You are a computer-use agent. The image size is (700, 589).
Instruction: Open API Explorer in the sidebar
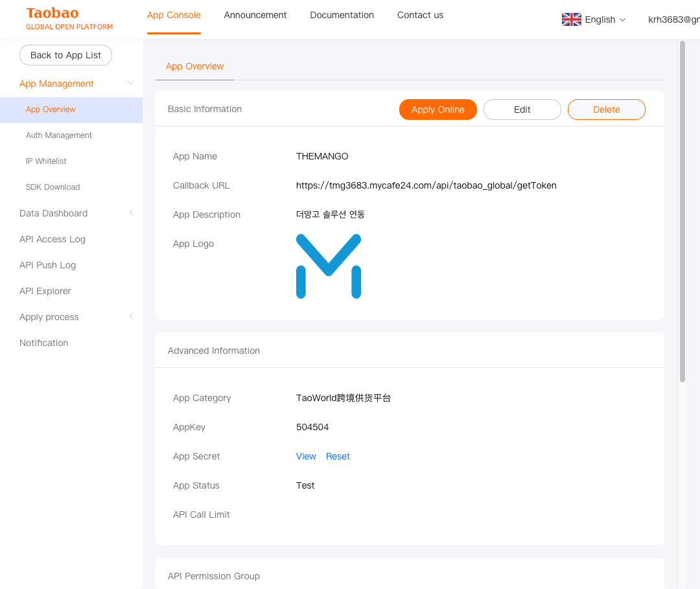click(45, 291)
